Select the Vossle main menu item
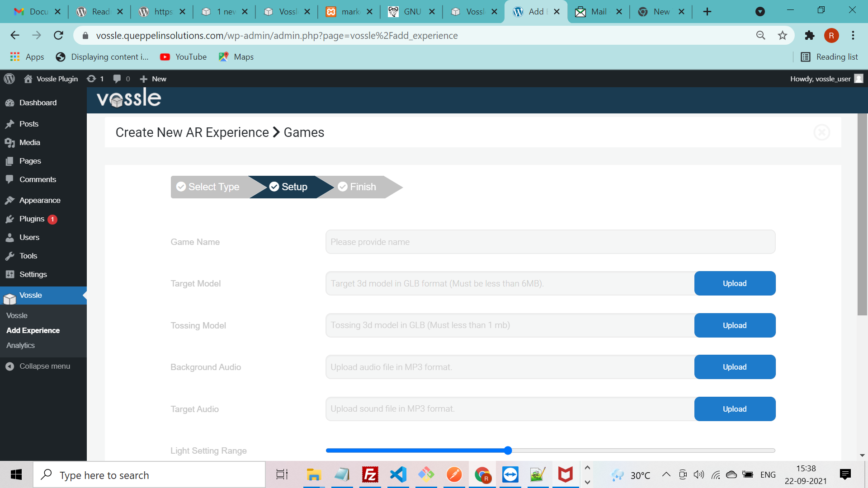868x488 pixels. click(43, 296)
